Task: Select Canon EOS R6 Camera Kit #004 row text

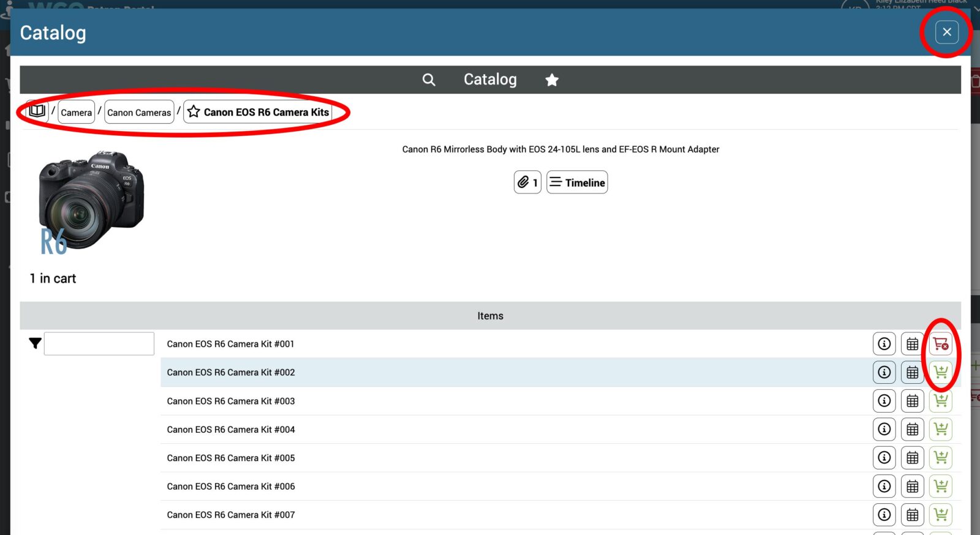Action: (x=231, y=429)
